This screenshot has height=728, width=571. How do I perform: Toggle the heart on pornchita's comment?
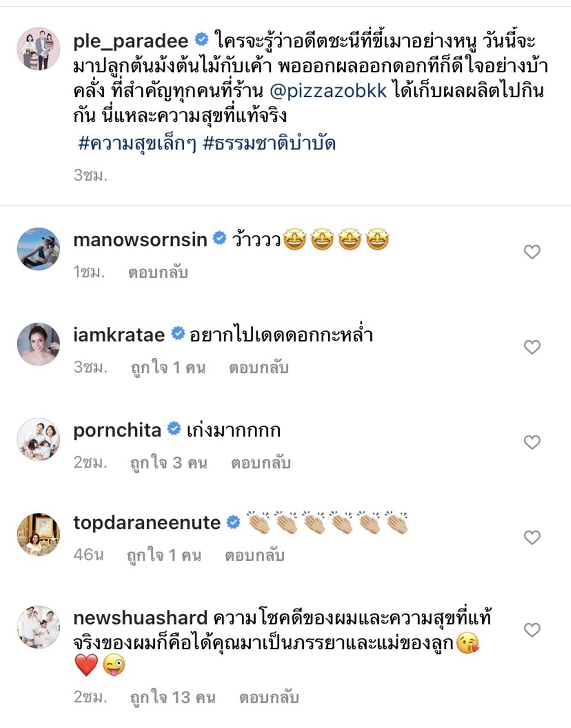(x=532, y=442)
